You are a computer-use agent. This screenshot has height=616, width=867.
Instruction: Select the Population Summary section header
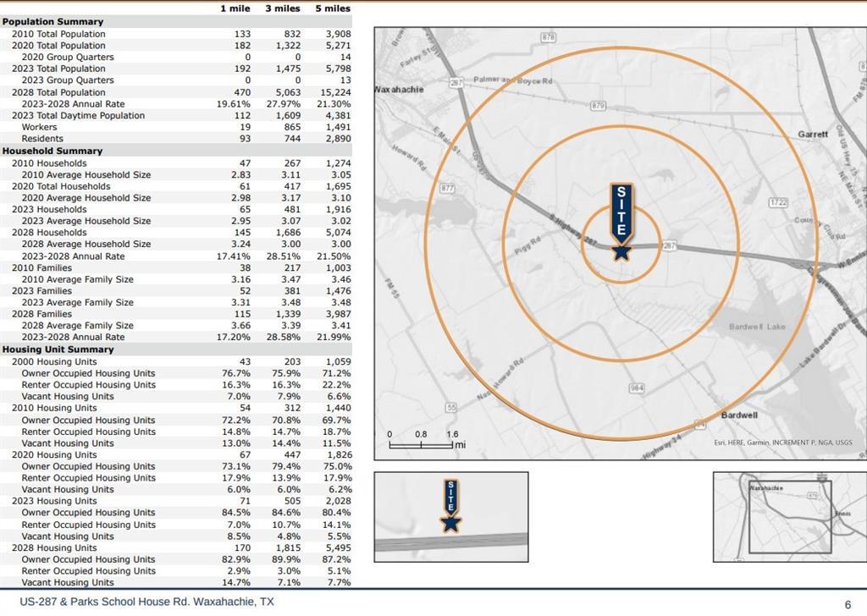click(x=52, y=21)
